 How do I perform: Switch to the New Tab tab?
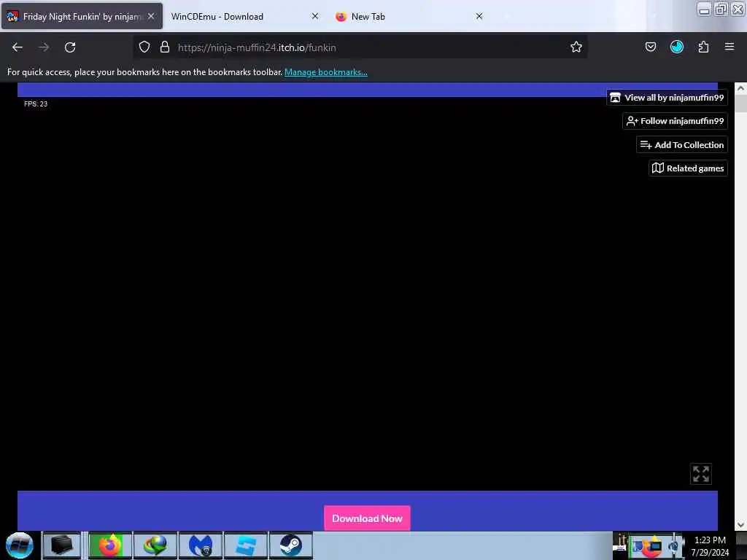(x=410, y=16)
